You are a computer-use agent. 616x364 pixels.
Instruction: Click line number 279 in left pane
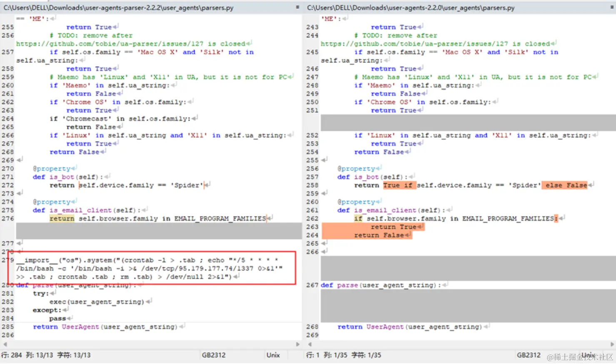[x=8, y=260]
